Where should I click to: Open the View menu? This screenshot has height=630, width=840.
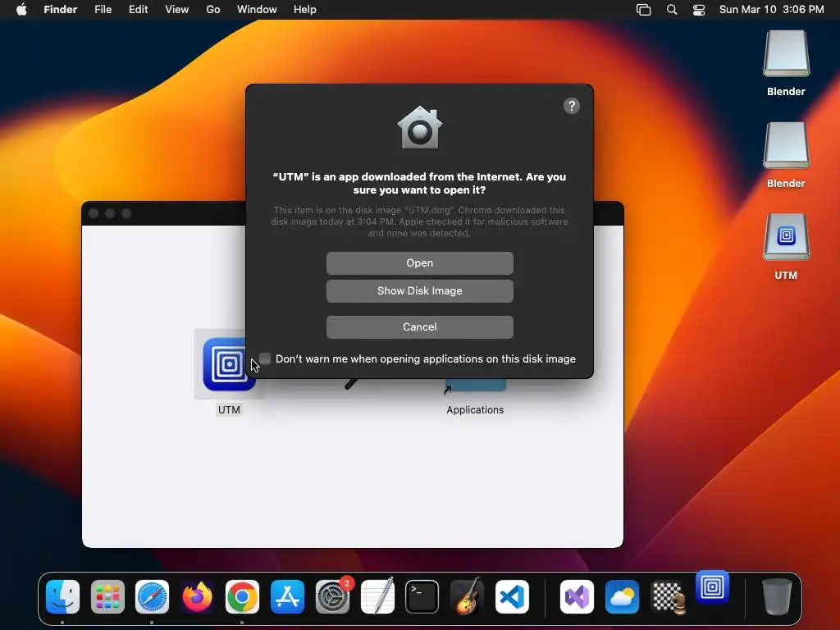tap(177, 10)
